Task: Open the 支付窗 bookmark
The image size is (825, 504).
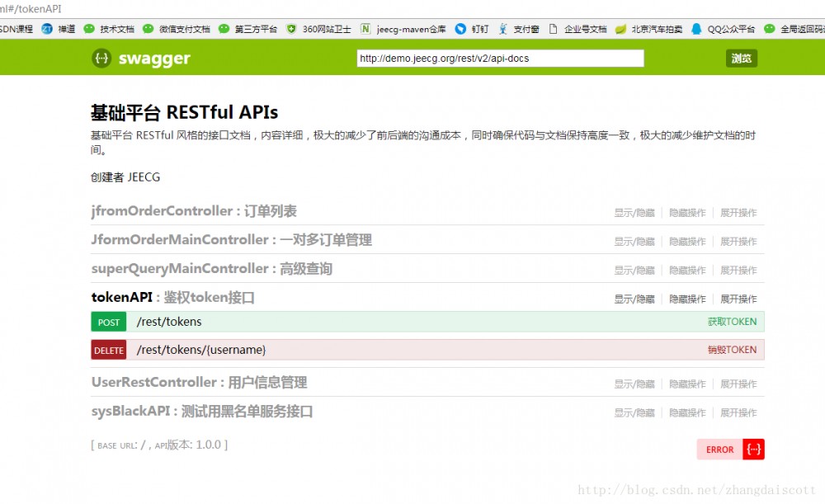Action: pyautogui.click(x=523, y=29)
